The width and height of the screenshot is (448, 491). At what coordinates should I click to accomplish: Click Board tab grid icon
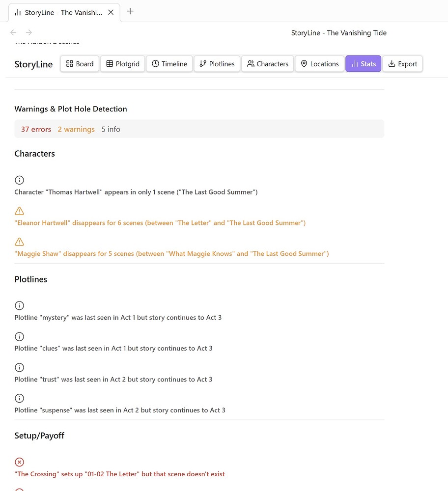(x=70, y=63)
